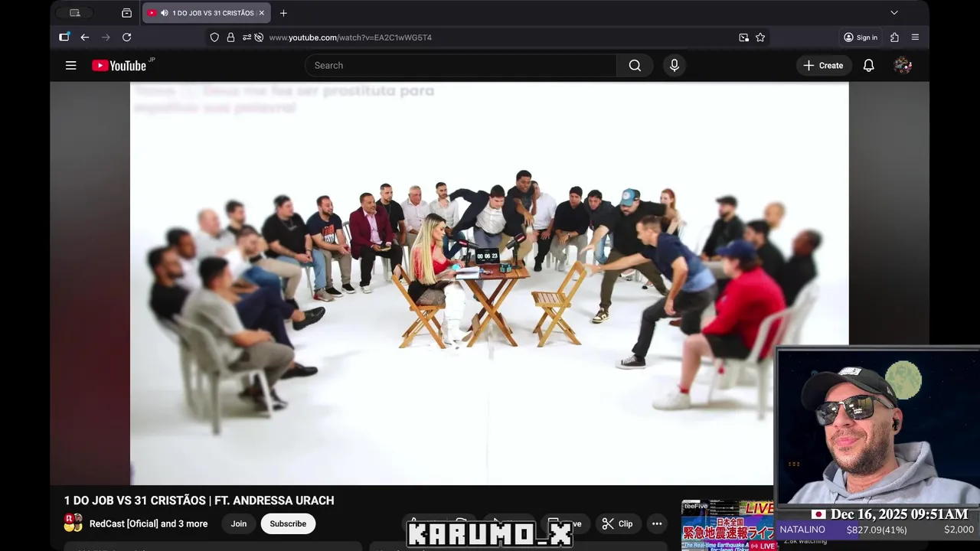The image size is (980, 551).
Task: Open the RedCast channel avatar
Action: tap(73, 523)
